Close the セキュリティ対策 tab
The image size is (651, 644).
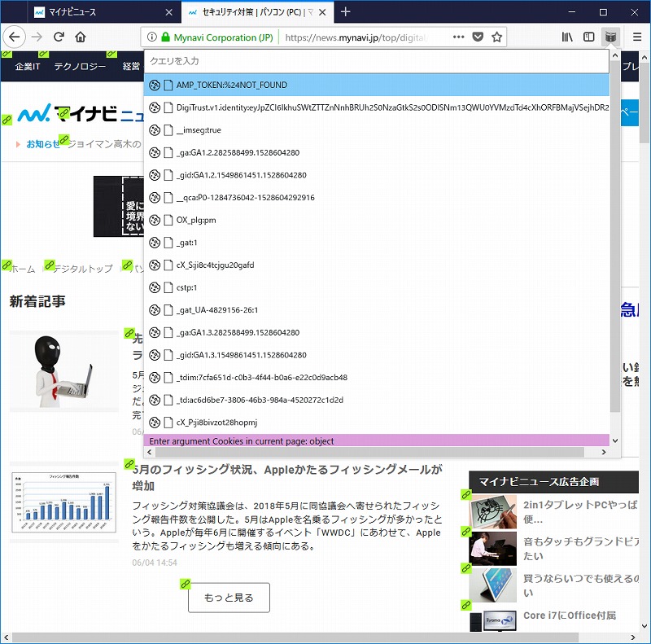(x=324, y=12)
